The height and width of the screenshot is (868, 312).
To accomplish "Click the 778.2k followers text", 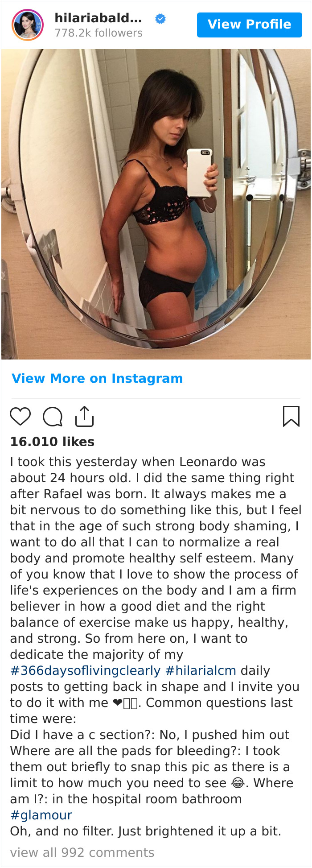I will 98,32.
